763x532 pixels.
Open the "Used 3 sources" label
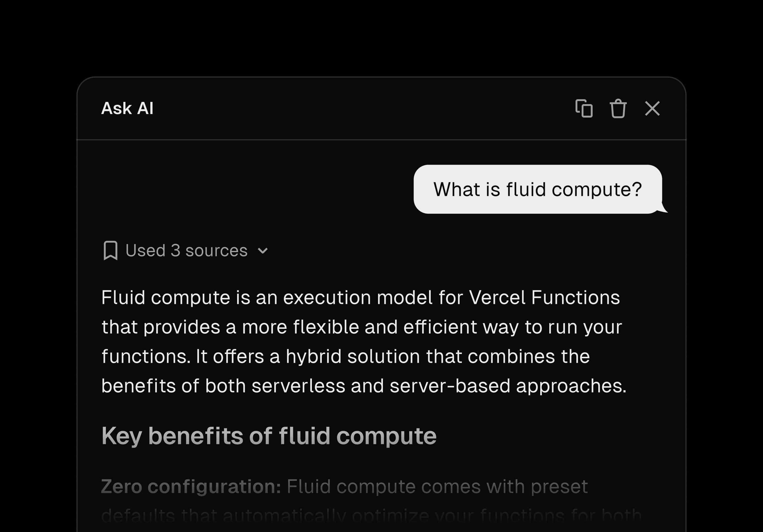(187, 250)
